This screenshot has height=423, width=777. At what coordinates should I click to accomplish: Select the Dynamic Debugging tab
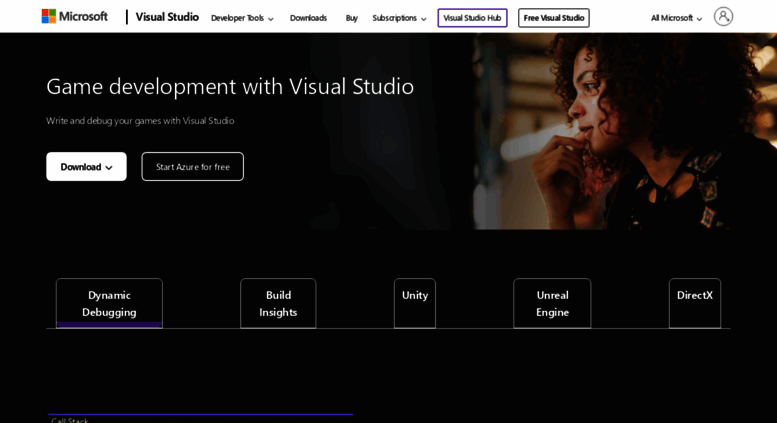tap(109, 303)
